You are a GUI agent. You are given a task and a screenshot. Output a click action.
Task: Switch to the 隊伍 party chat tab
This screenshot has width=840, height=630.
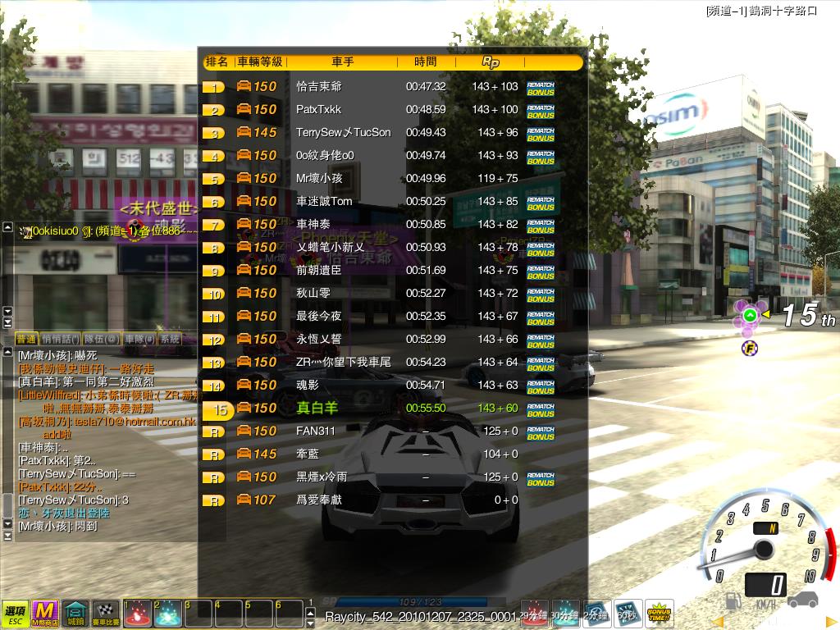102,339
